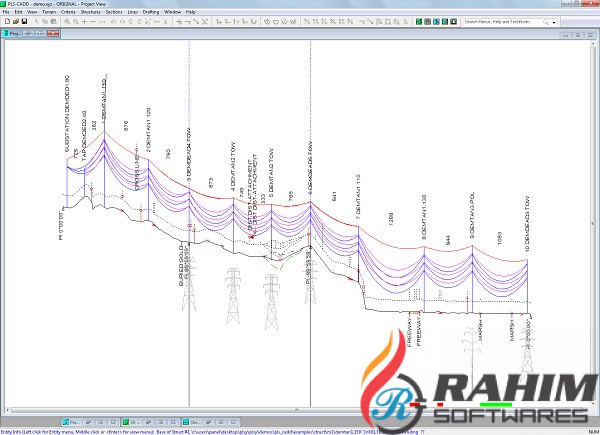Click the span length label 1200
This screenshot has height=435, width=600.
point(391,219)
